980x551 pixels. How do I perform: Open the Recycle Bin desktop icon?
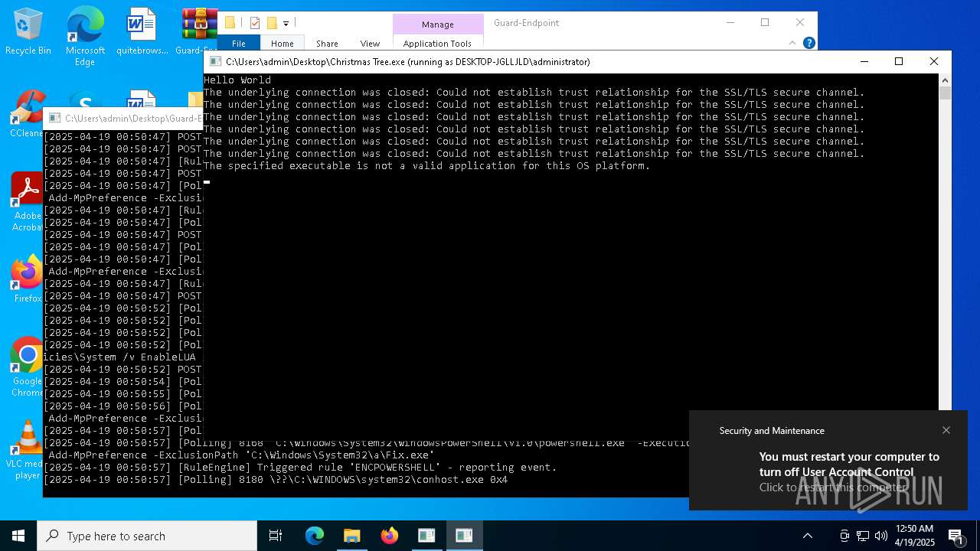pos(28,32)
